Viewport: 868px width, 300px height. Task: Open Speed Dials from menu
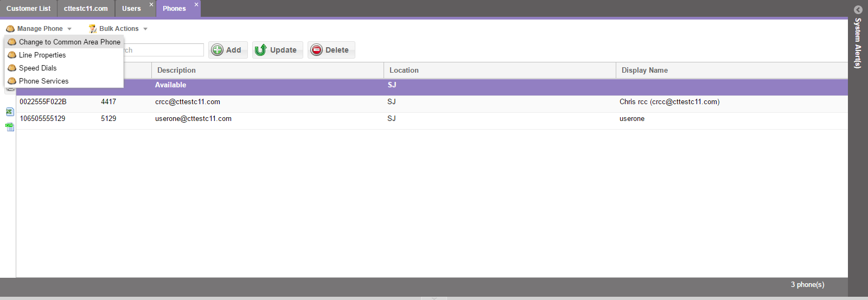64,68
